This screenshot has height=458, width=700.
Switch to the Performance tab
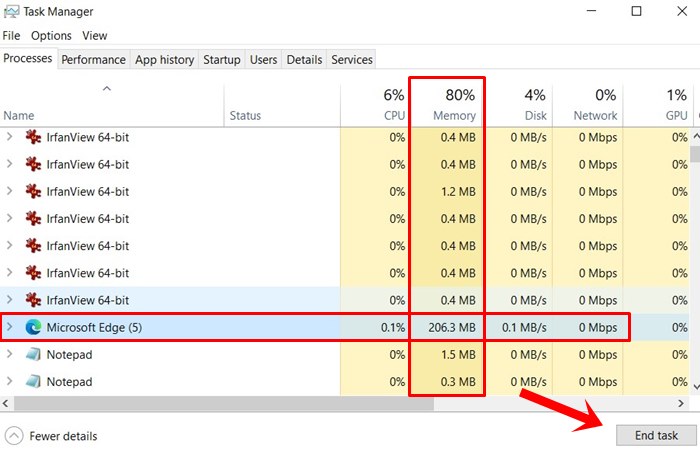click(93, 60)
